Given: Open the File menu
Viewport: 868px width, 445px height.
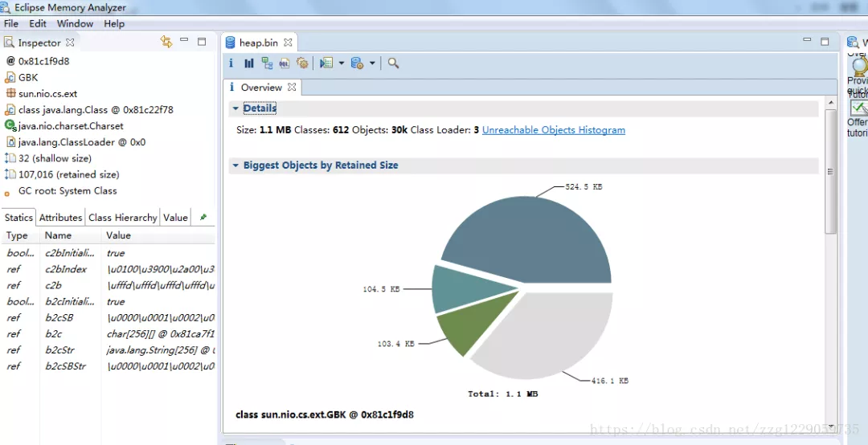Looking at the screenshot, I should tap(11, 24).
